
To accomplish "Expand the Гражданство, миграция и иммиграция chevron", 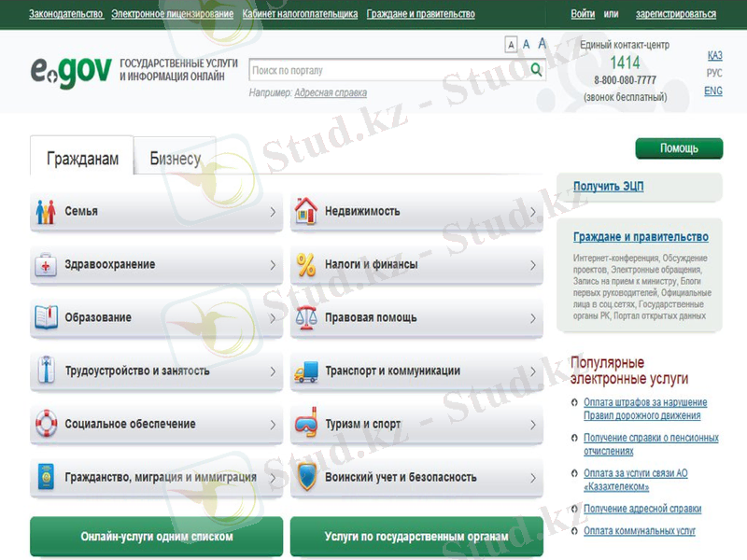I will (273, 478).
